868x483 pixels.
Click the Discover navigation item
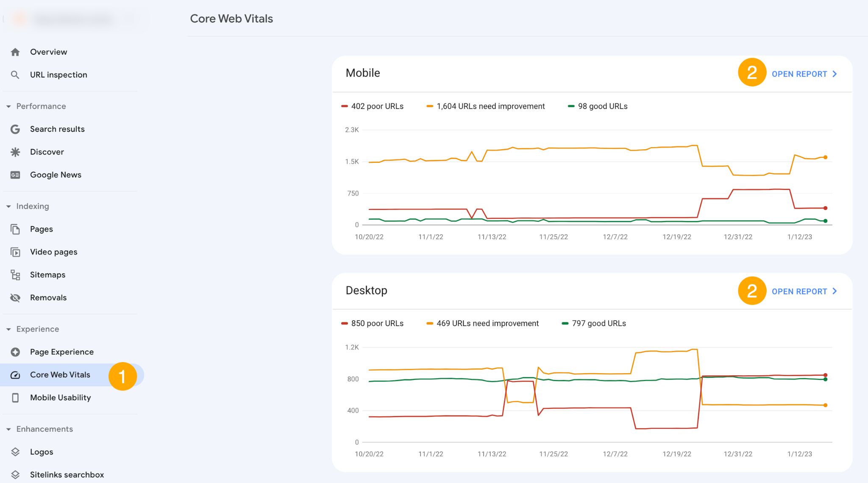click(47, 152)
